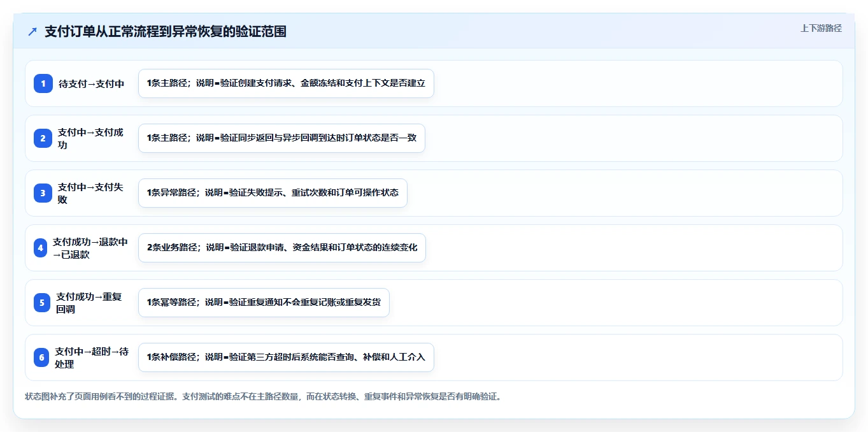868x432 pixels.
Task: Select the 支付成功→退款中→已退款 step label
Action: [90, 248]
